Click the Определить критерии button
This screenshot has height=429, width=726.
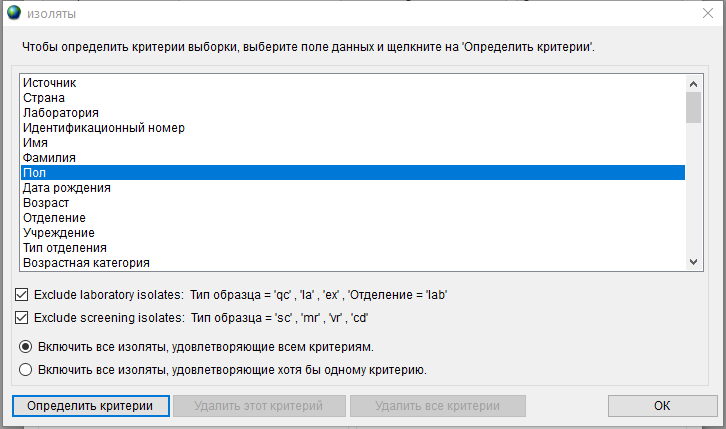point(91,406)
